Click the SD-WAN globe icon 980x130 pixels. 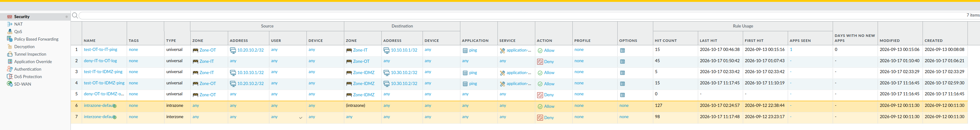click(9, 84)
